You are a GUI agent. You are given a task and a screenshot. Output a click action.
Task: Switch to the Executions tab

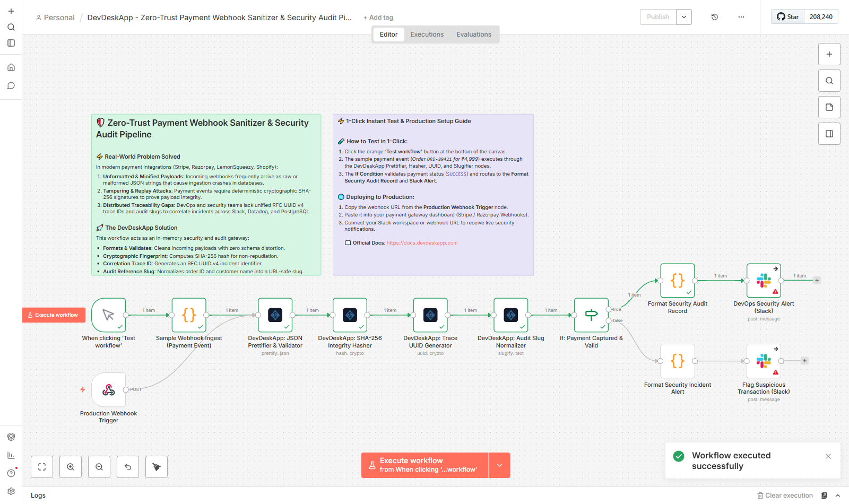[x=427, y=34]
